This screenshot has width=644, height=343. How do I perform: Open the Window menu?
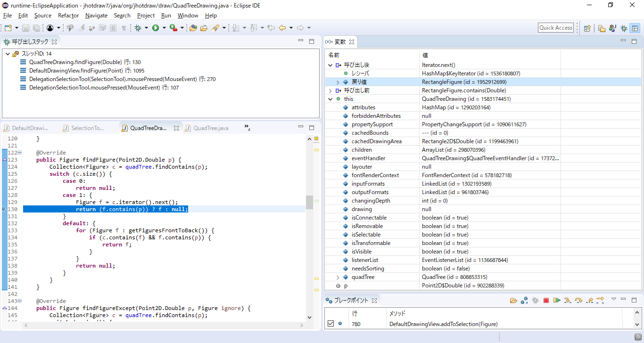click(x=188, y=16)
